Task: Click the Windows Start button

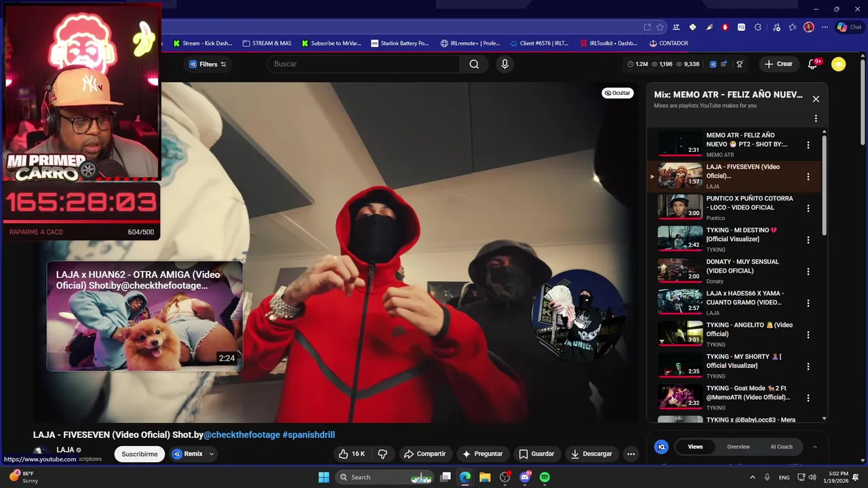Action: click(323, 477)
